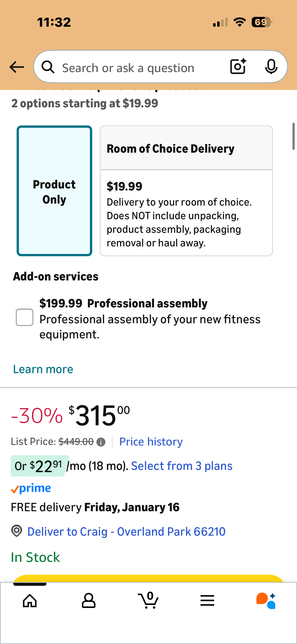Open the account profile icon
Image resolution: width=297 pixels, height=644 pixels.
pyautogui.click(x=88, y=601)
